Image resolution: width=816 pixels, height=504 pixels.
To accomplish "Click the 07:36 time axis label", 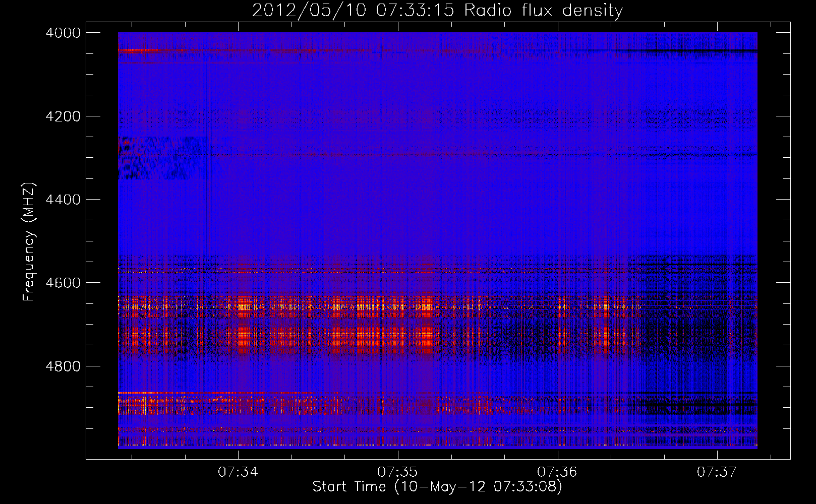I will 557,472.
